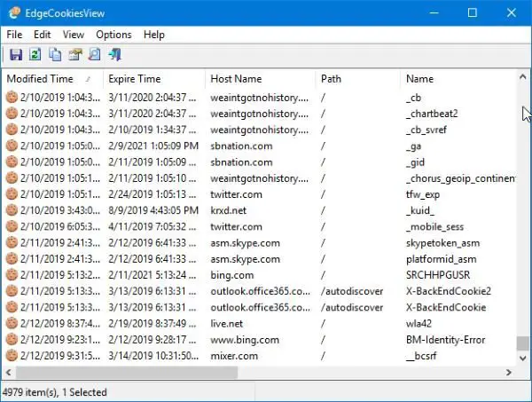This screenshot has width=532, height=402.
Task: Sort by the Name column header
Action: coord(458,79)
